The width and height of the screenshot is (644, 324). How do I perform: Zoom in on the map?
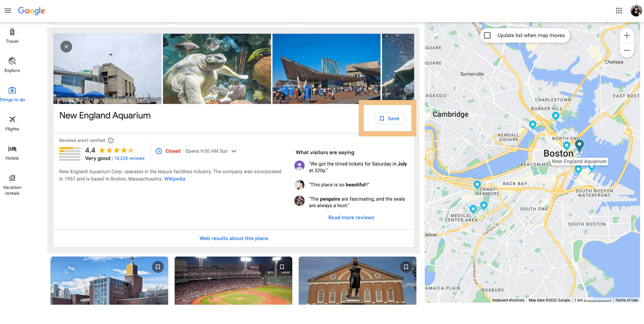(626, 36)
